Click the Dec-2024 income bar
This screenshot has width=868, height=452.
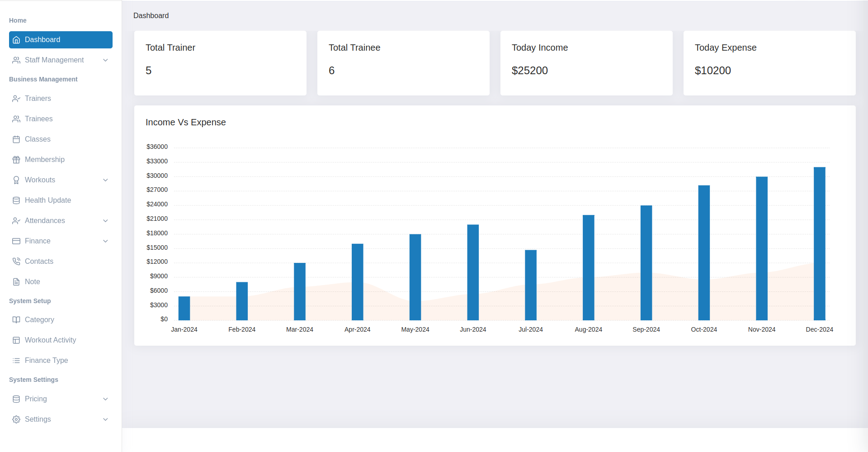(819, 244)
